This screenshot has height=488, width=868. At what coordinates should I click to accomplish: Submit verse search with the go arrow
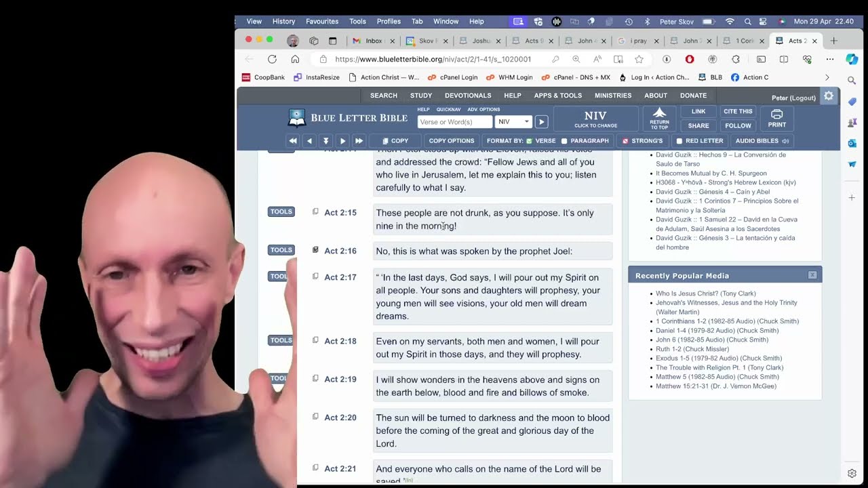click(x=541, y=122)
